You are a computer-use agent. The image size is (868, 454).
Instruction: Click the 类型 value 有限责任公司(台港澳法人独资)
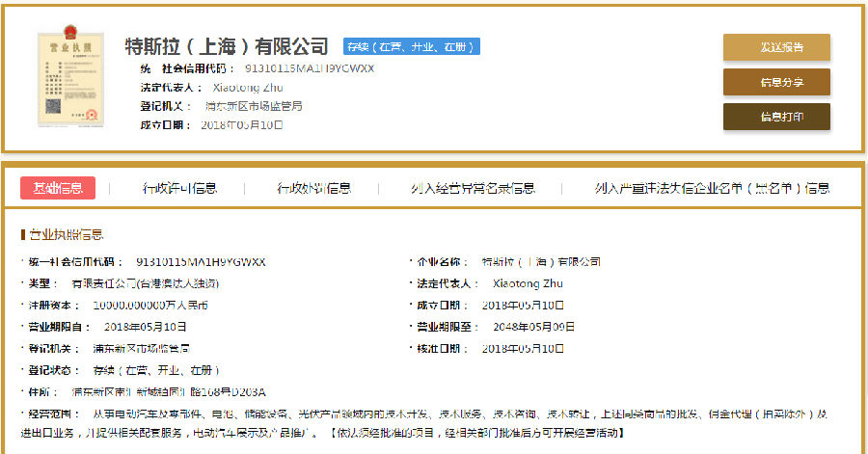point(145,283)
